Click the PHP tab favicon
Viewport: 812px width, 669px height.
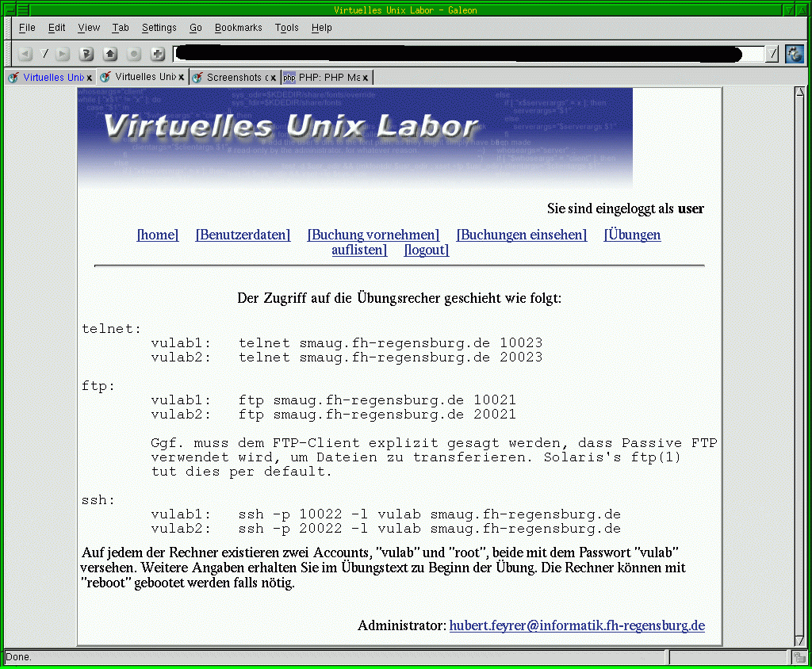[x=289, y=78]
